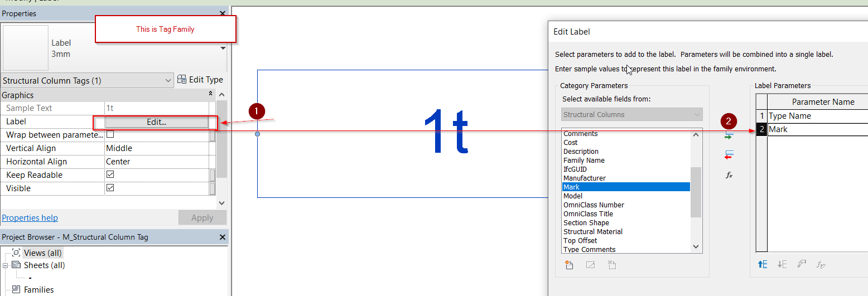Screen dimensions: 868x296
Task: Select Structural Material in the parameter list
Action: point(593,232)
